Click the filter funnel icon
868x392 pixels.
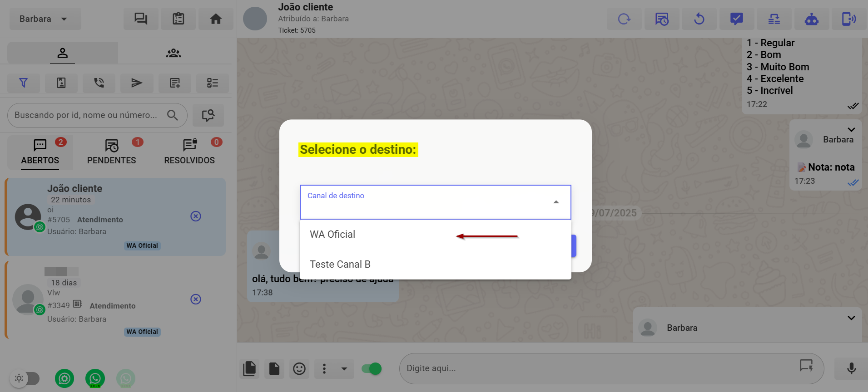[23, 83]
